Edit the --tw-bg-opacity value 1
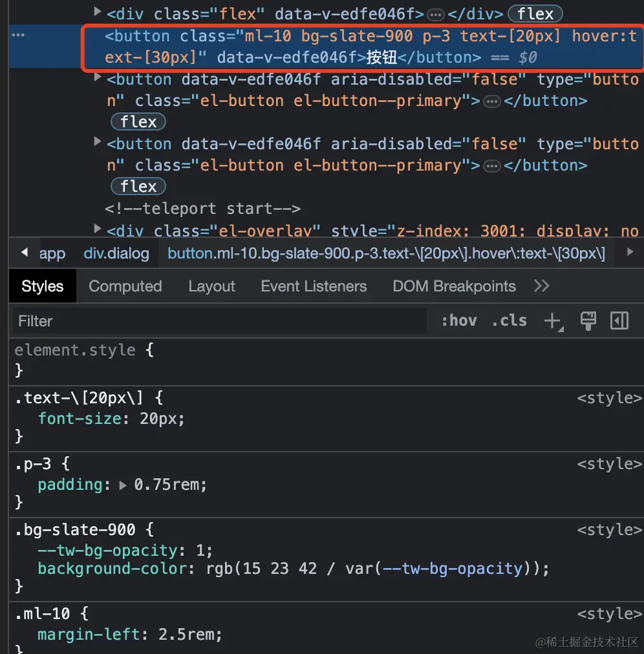The width and height of the screenshot is (644, 654). 200,551
